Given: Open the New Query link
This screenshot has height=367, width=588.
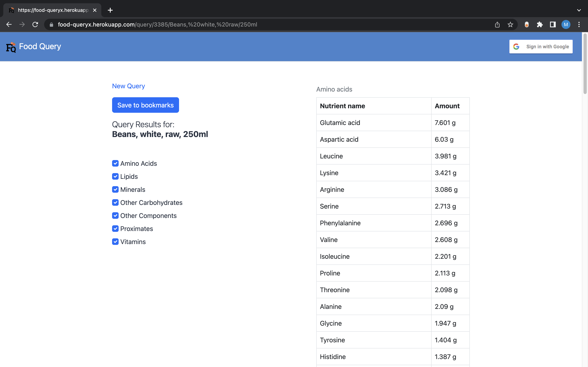Looking at the screenshot, I should (128, 86).
